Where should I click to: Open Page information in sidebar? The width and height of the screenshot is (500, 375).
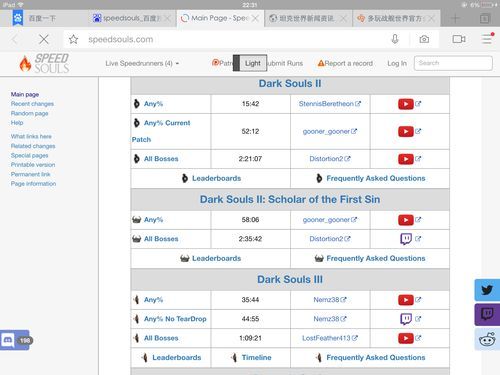[x=33, y=184]
